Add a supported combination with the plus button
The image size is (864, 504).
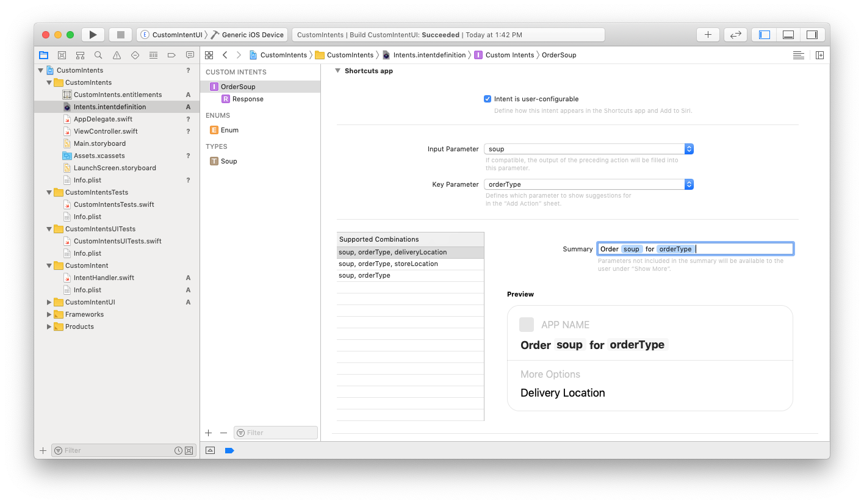point(208,432)
